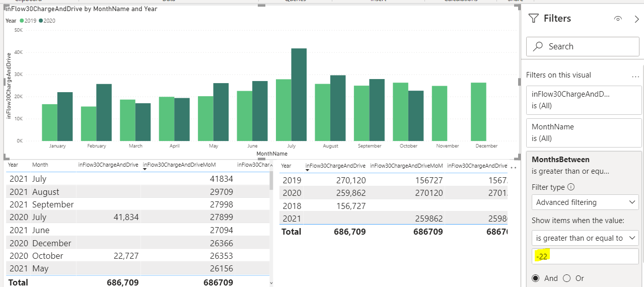Viewport: 644px width, 287px height.
Task: Click the filter value field containing -22
Action: click(585, 256)
